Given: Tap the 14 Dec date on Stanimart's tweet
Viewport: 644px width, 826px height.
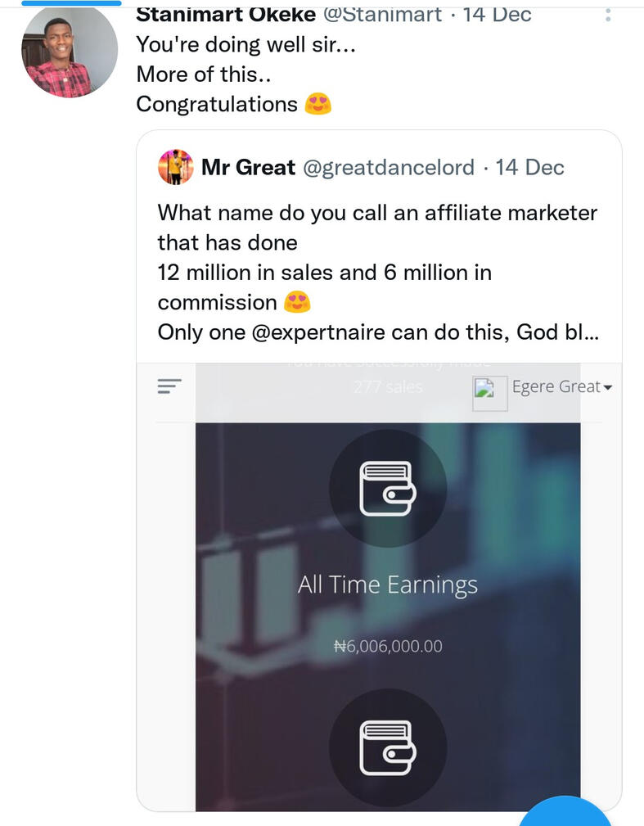Looking at the screenshot, I should (497, 15).
